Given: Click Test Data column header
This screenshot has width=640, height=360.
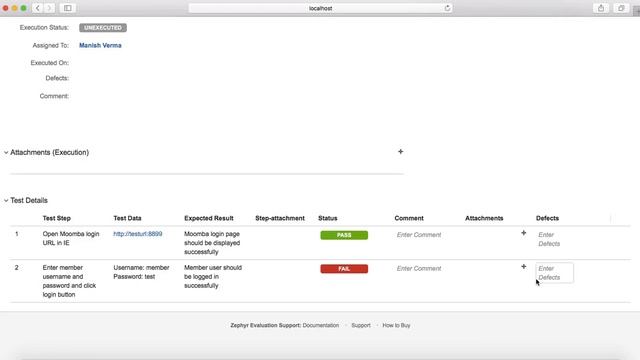Looking at the screenshot, I should point(127,218).
